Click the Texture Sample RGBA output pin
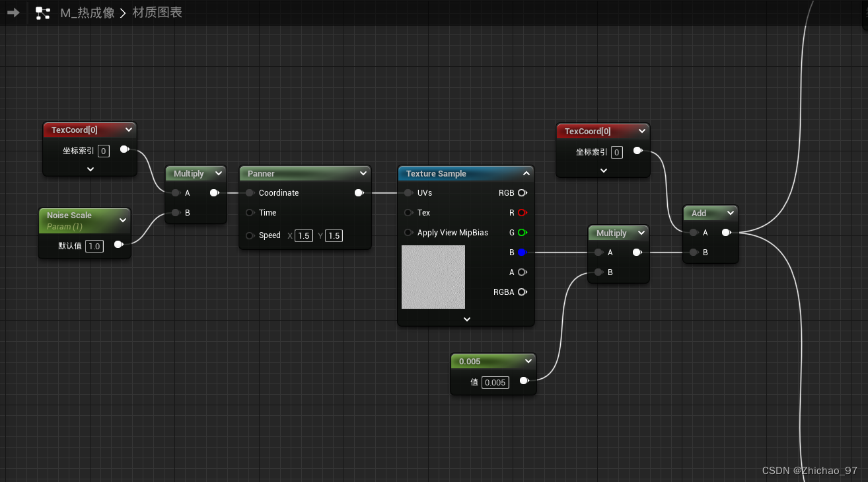This screenshot has height=482, width=868. 523,292
